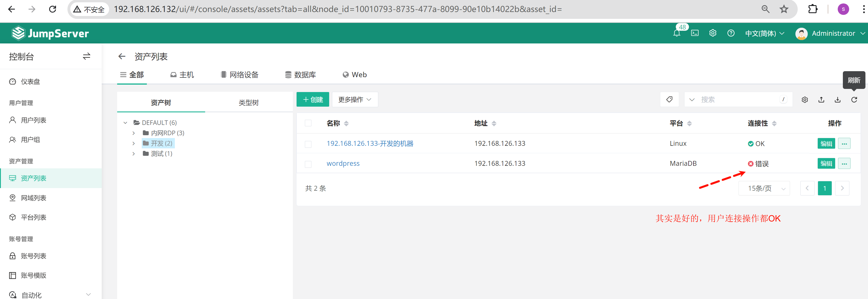Screen dimensions: 868x299
Task: Open table column settings gear icon
Action: click(805, 100)
